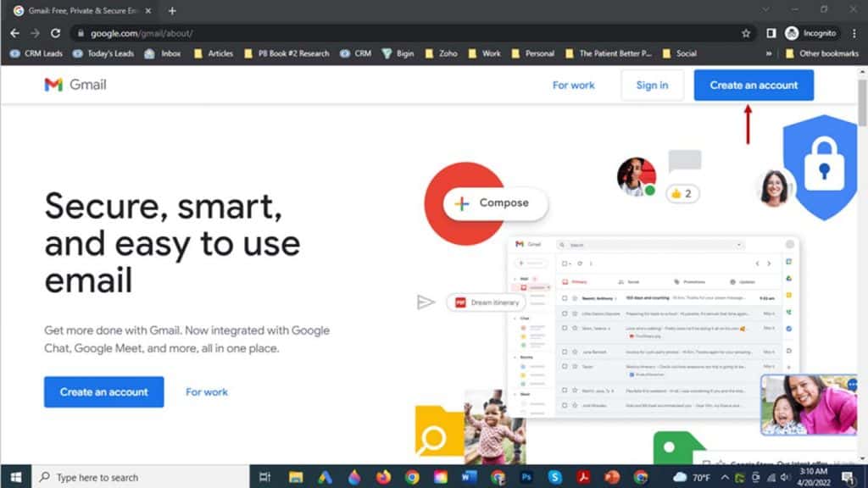Open the CRM bookmark next to Bigin

pyautogui.click(x=356, y=53)
